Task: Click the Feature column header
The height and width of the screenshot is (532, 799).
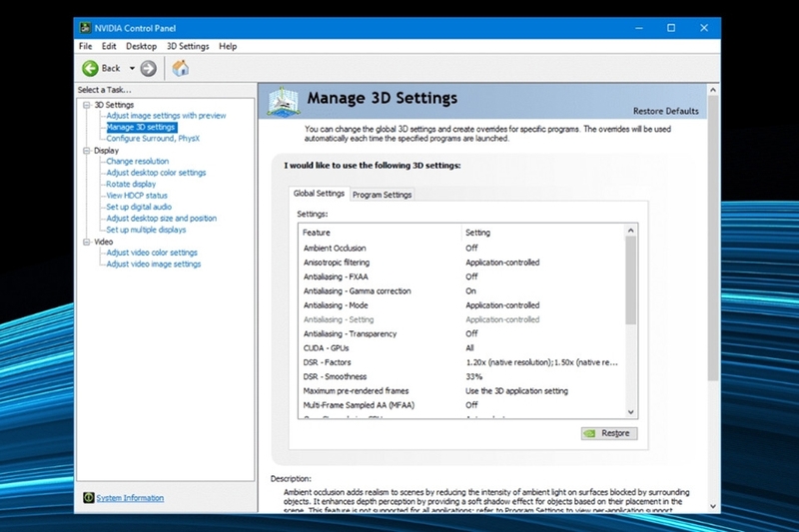Action: (381, 233)
